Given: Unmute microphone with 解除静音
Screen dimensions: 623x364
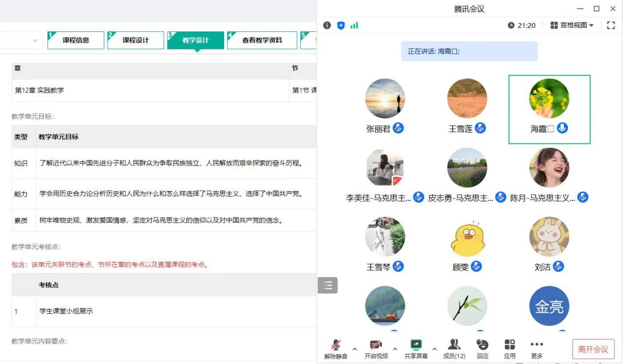Looking at the screenshot, I should click(336, 349).
